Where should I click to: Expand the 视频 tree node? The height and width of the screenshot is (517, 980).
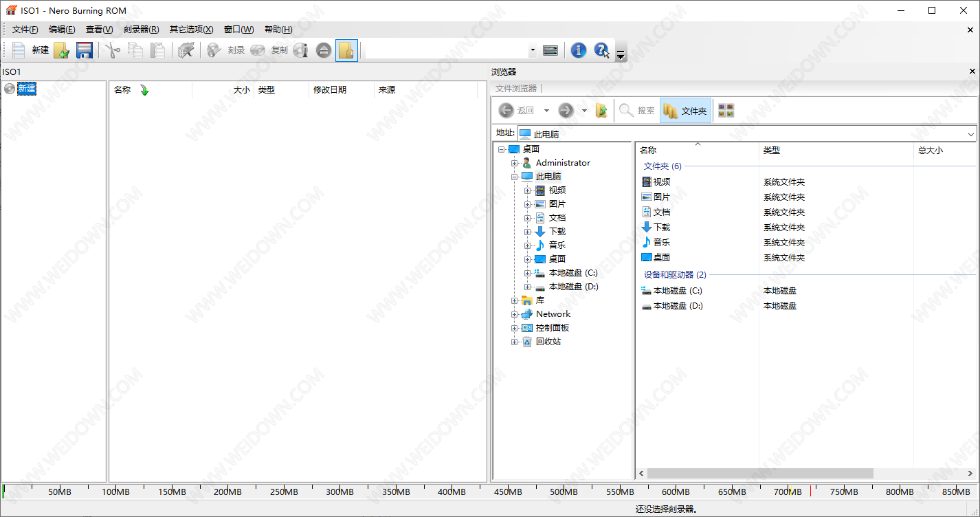pos(528,190)
